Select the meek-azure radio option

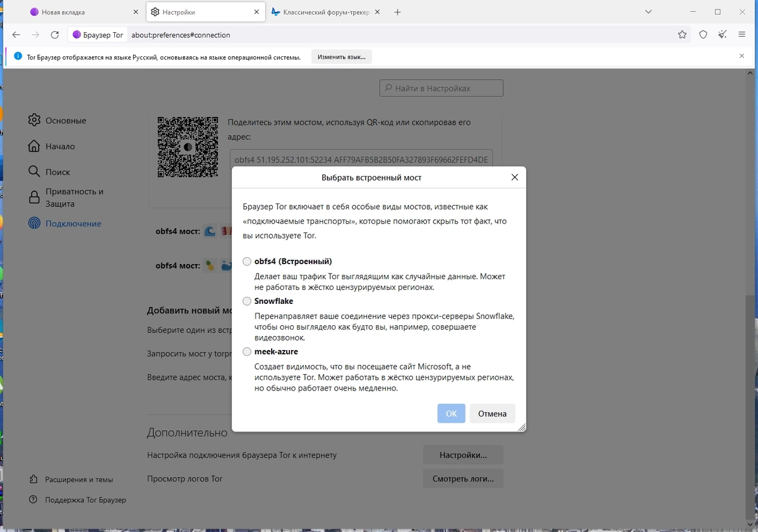tap(247, 352)
